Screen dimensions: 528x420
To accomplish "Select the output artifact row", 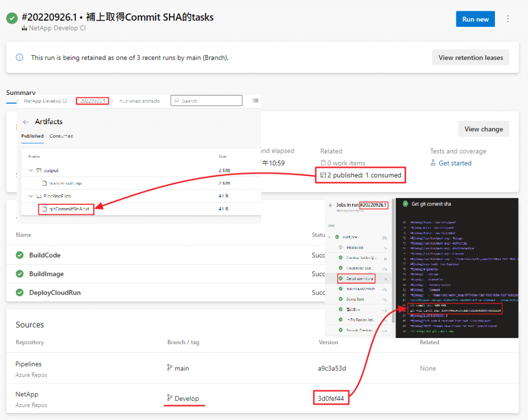I will pyautogui.click(x=141, y=171).
